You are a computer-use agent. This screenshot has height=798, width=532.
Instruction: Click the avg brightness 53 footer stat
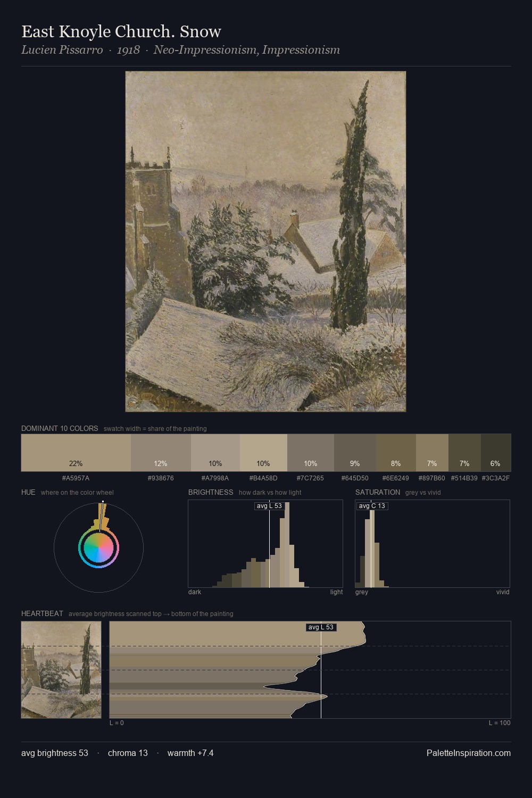tap(55, 753)
